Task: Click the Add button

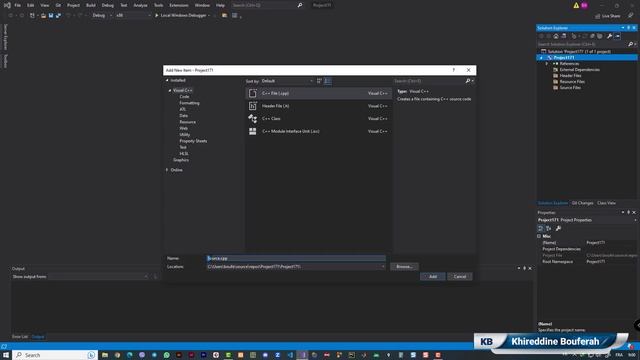Action: (433, 277)
